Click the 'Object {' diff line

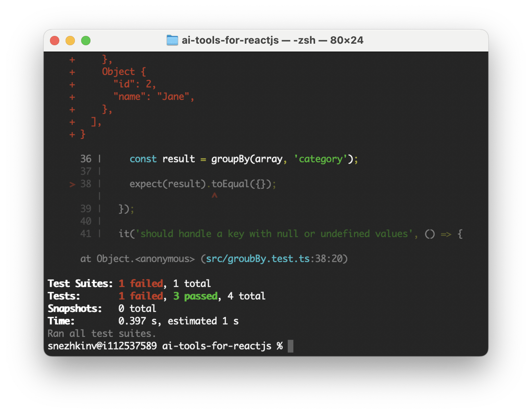click(124, 72)
